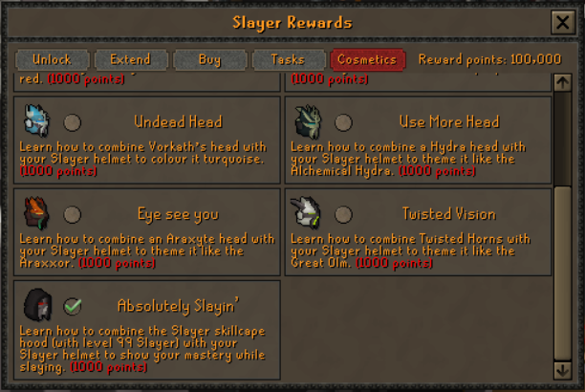Open the Extend tab
Viewport: 585px width, 392px height.
(x=131, y=59)
